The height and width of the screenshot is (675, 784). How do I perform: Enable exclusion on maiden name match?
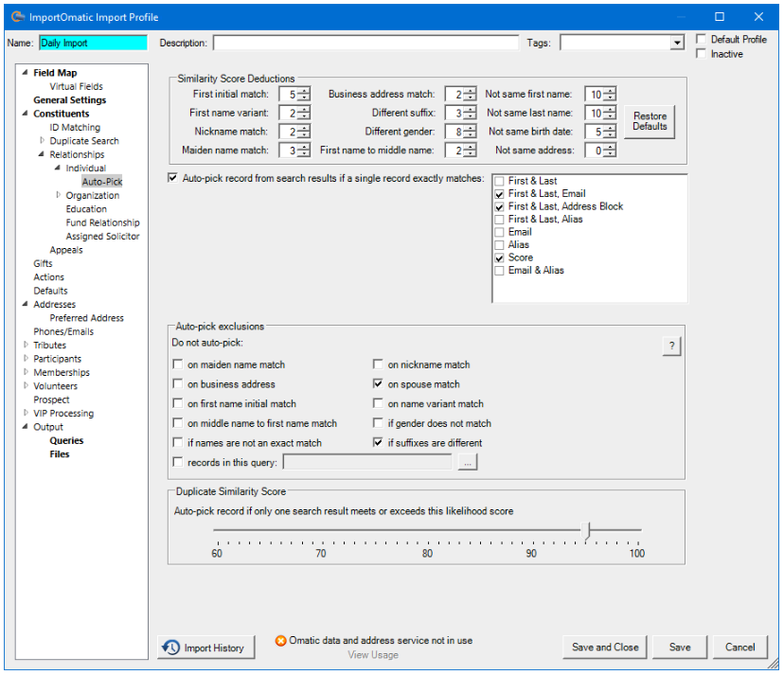[177, 364]
